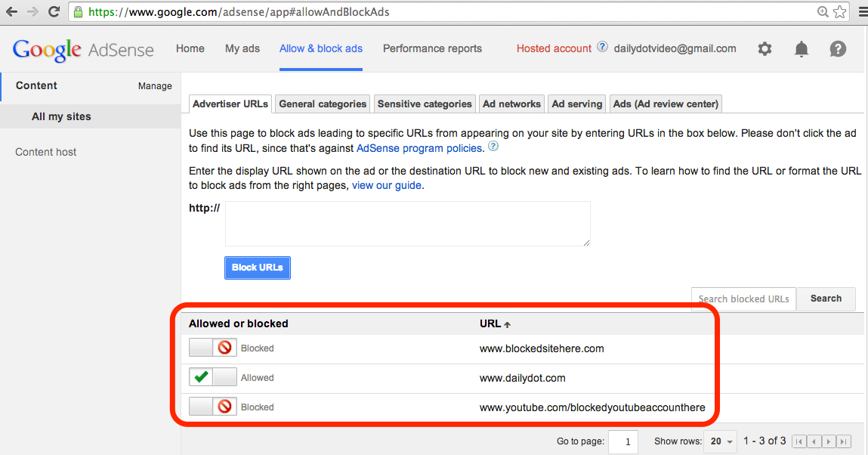Screen dimensions: 868x455
Task: Open the Chrome menu button
Action: click(860, 12)
